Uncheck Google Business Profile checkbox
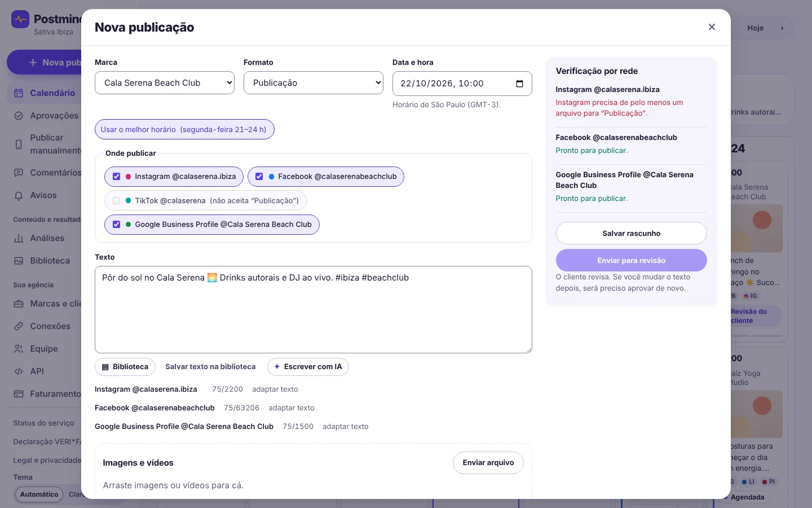The width and height of the screenshot is (812, 508). pos(116,224)
